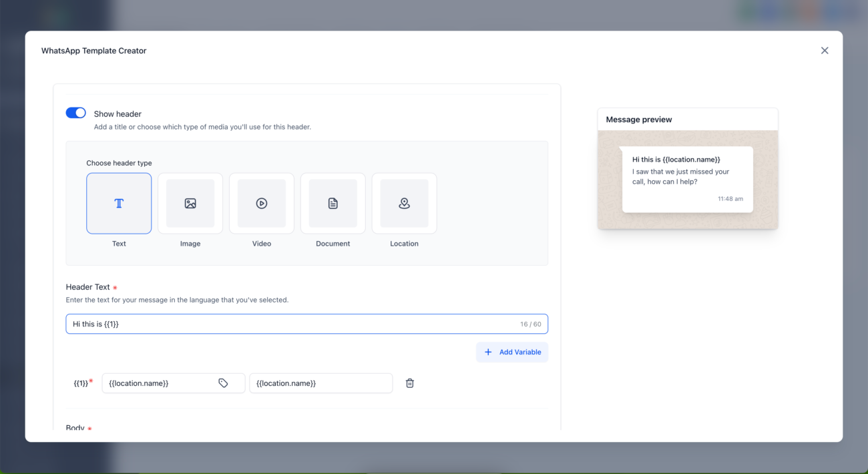The width and height of the screenshot is (868, 474).
Task: Click the first {{location.name}} variable field
Action: tap(160, 383)
